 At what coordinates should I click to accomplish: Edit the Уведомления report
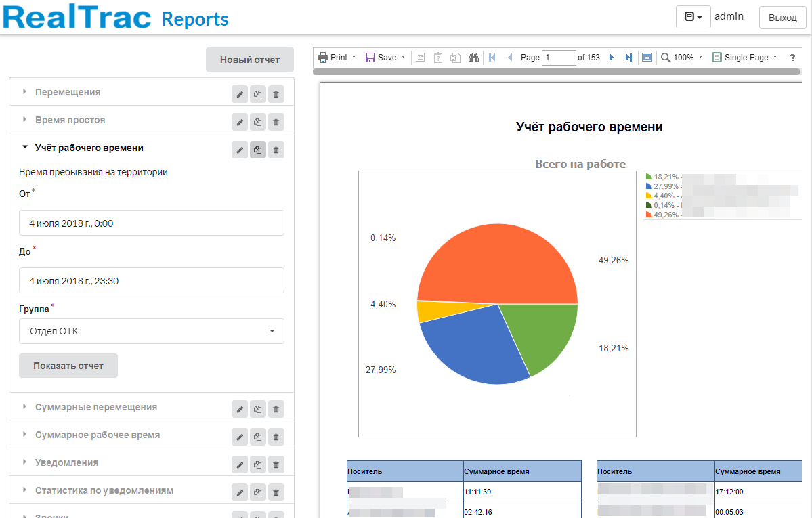click(239, 465)
